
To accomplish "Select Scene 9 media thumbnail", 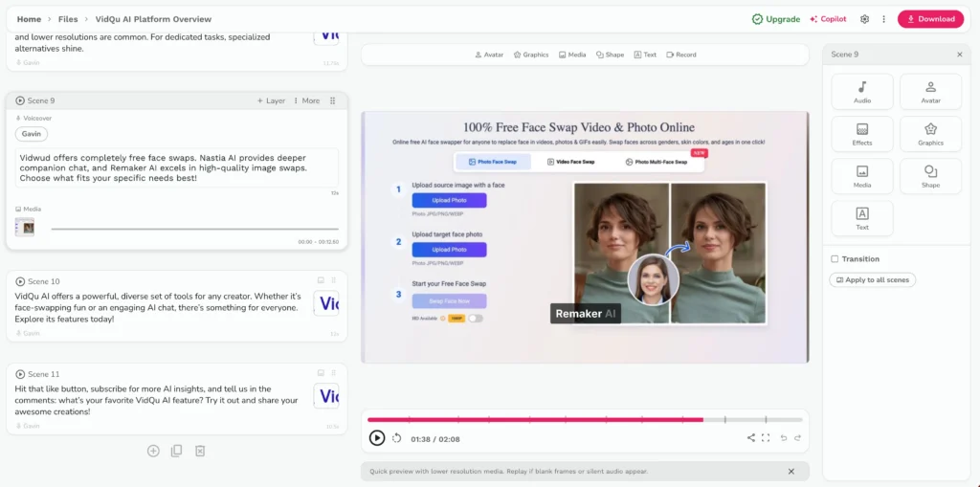I will pos(24,228).
